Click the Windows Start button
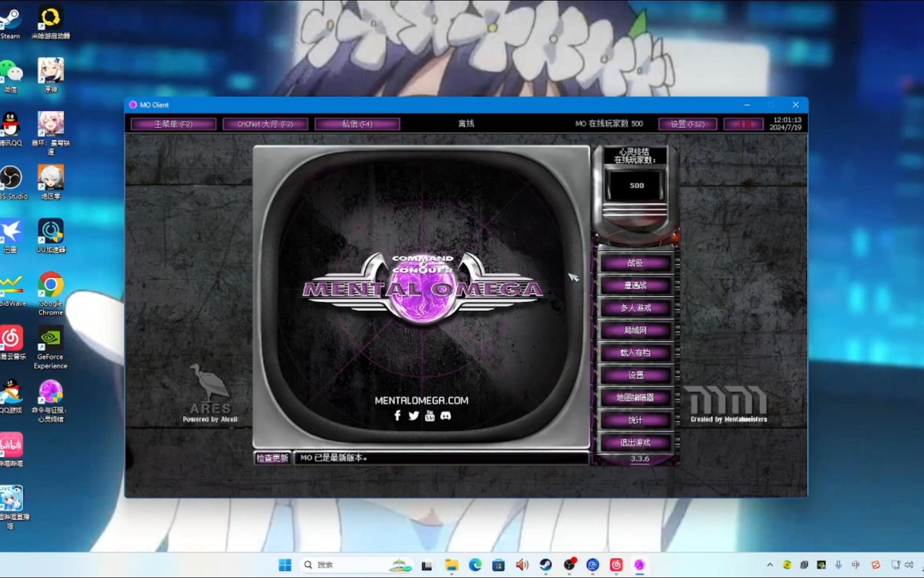Screen dimensions: 924x578 pos(285,565)
